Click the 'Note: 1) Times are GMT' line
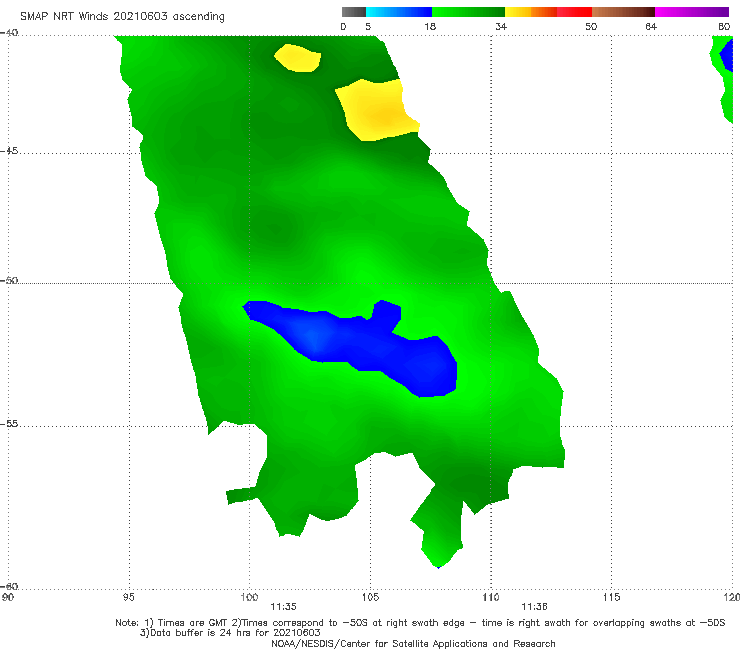Screen dimensions: 740x650 420,623
